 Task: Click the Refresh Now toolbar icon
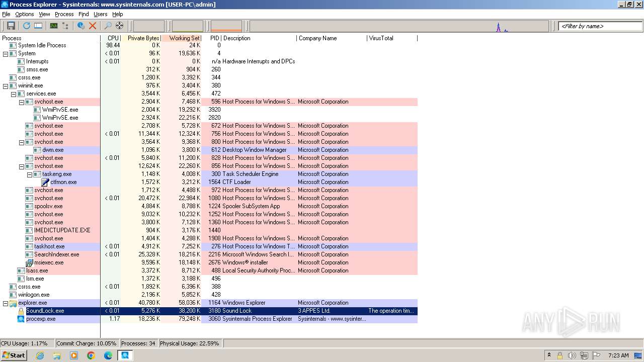(x=26, y=26)
